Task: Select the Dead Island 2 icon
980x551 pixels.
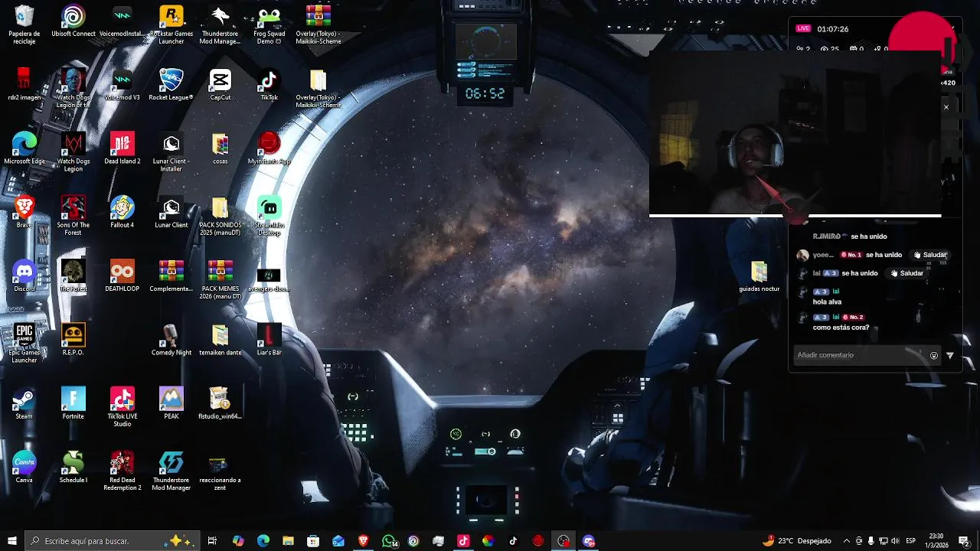Action: tap(122, 148)
